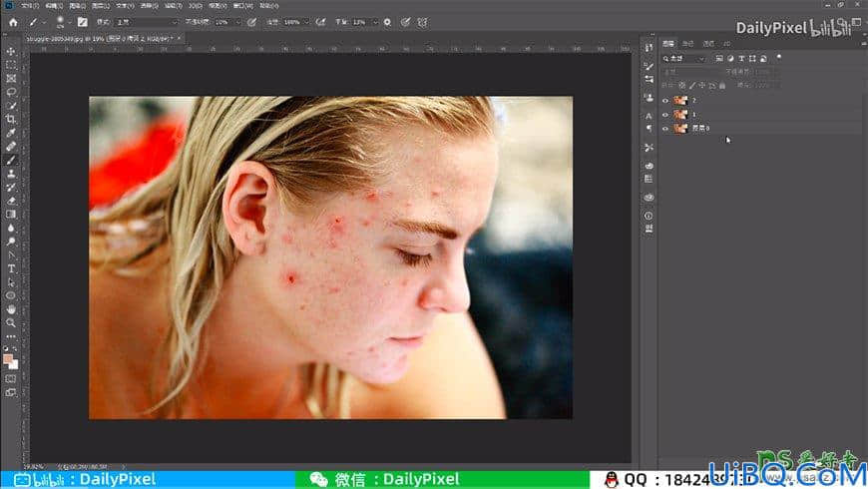Select the Blur tool

[x=11, y=228]
